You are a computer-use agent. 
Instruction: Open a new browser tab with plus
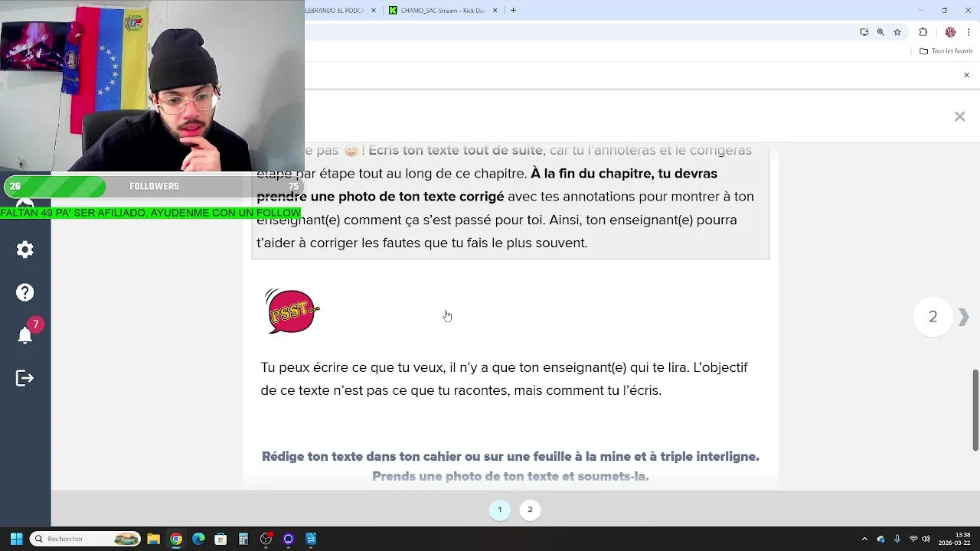(x=513, y=10)
